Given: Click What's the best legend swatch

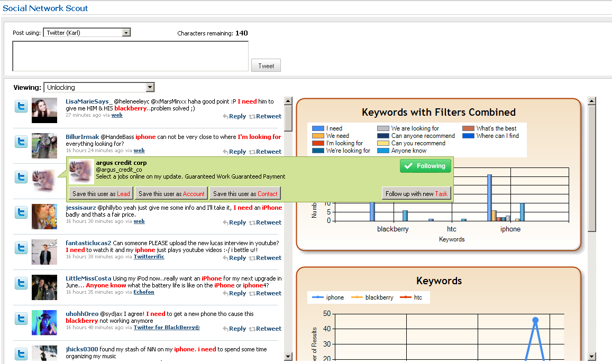Looking at the screenshot, I should (468, 128).
